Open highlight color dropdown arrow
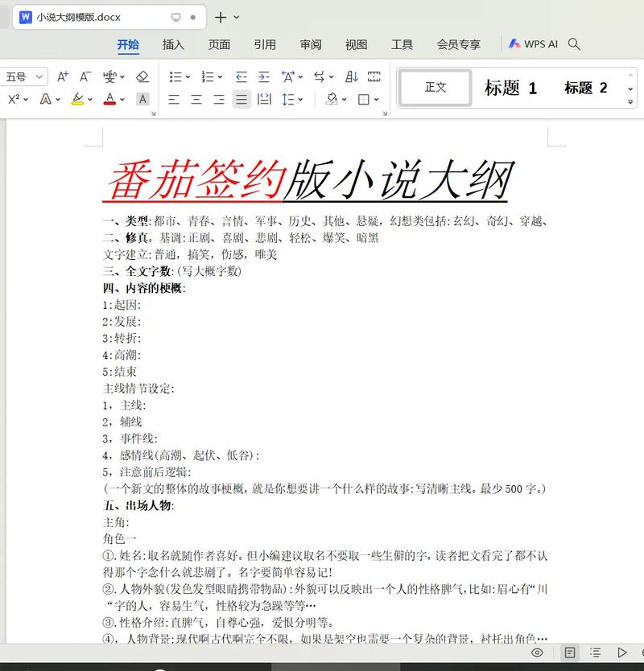Screen dimensions: 644x671 (90, 100)
